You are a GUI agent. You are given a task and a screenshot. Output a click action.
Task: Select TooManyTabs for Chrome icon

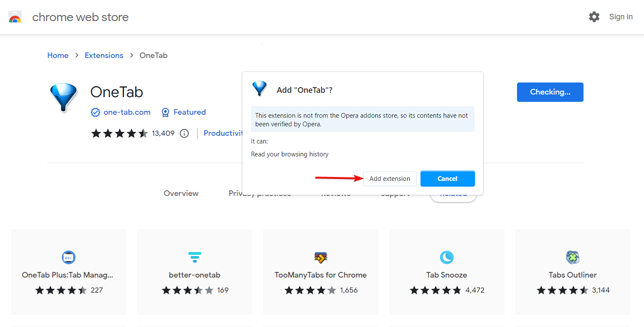pyautogui.click(x=321, y=257)
